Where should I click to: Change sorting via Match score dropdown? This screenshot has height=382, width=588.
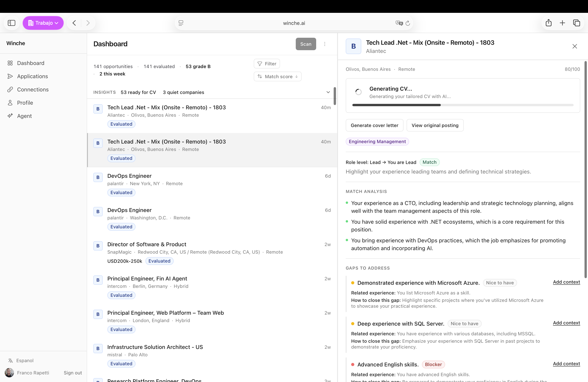[277, 77]
